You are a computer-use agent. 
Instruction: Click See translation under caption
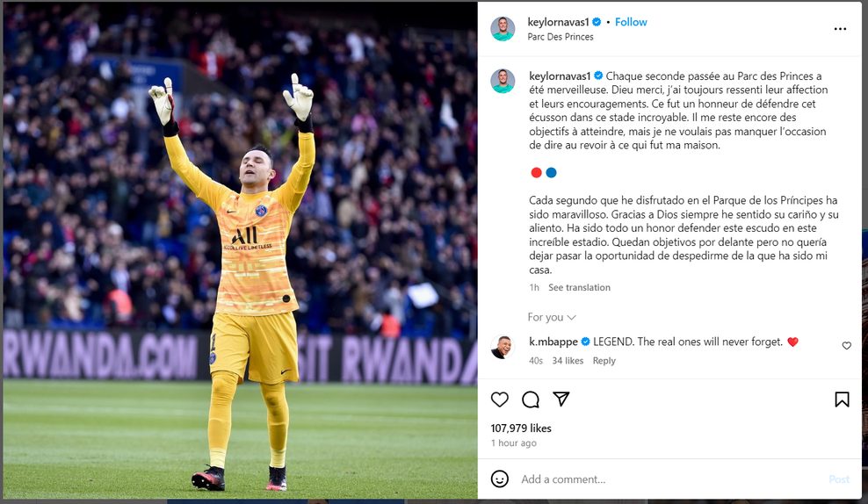579,287
